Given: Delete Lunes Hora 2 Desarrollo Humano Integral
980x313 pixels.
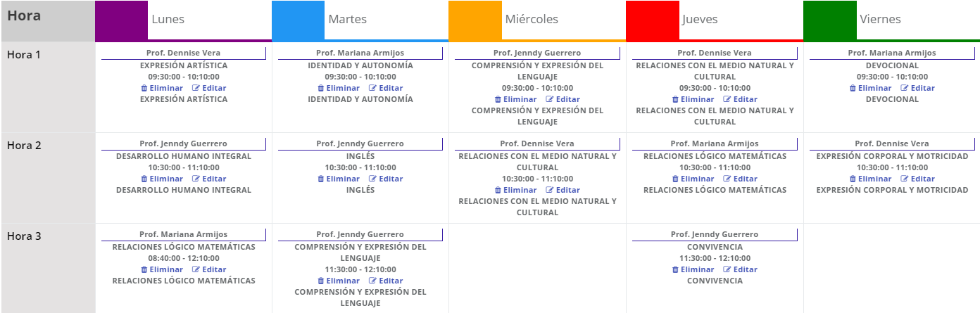Looking at the screenshot, I should pyautogui.click(x=162, y=179).
